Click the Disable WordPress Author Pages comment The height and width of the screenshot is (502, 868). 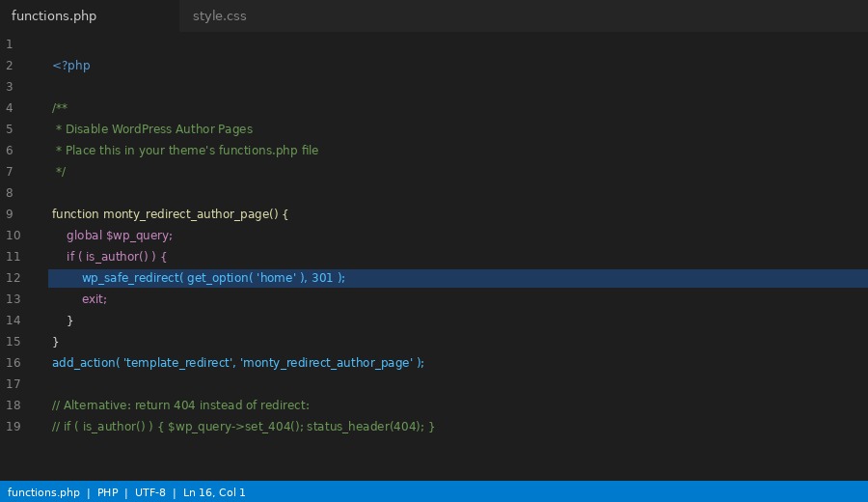click(158, 129)
